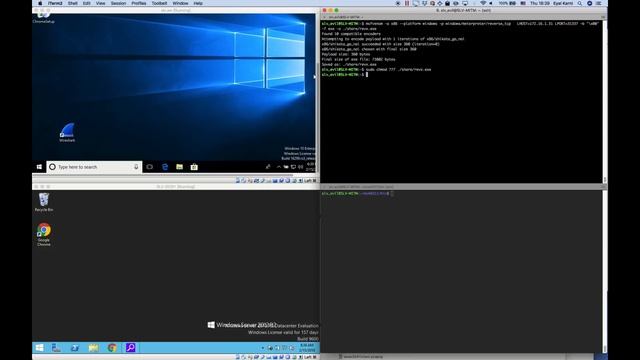The image size is (640, 360).
Task: Open Recycle Bin on Windows Server desktop
Action: (x=44, y=202)
